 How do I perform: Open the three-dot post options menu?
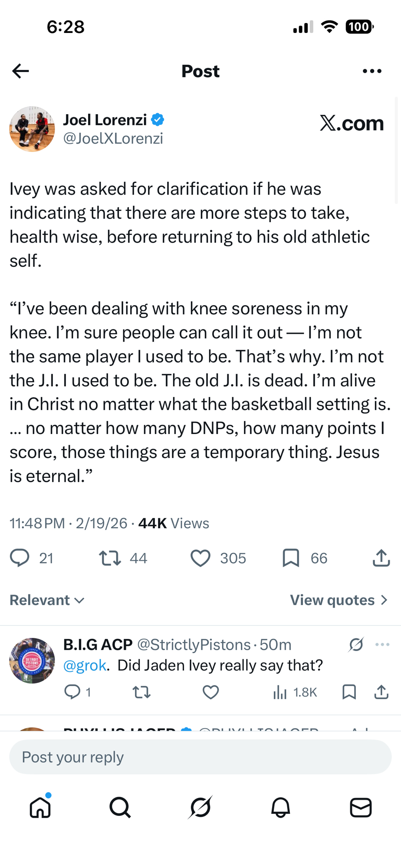click(372, 71)
